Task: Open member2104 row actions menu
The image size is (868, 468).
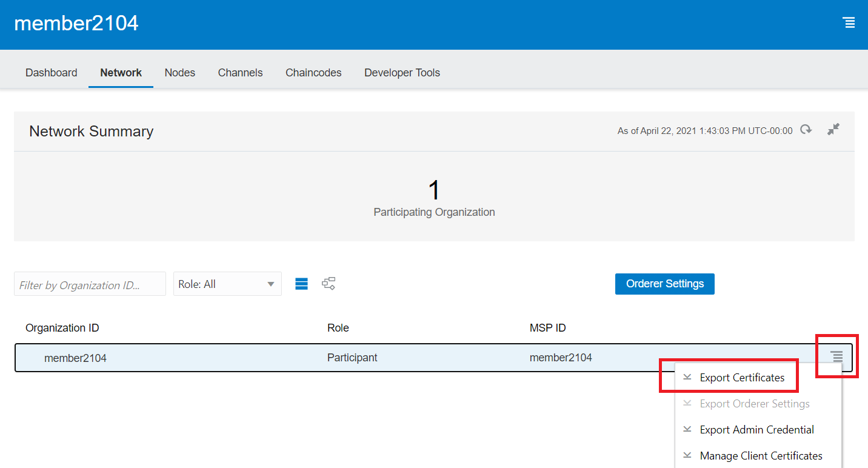Action: 836,357
